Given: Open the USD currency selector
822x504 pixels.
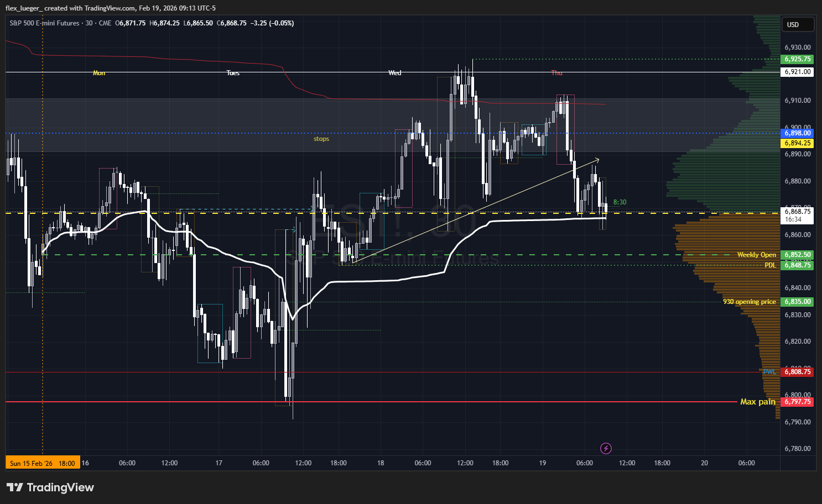Looking at the screenshot, I should [x=797, y=24].
